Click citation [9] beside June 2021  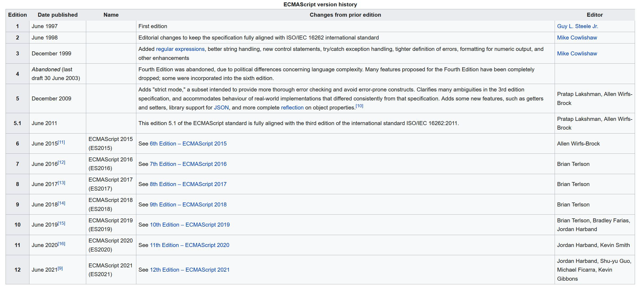(60, 268)
